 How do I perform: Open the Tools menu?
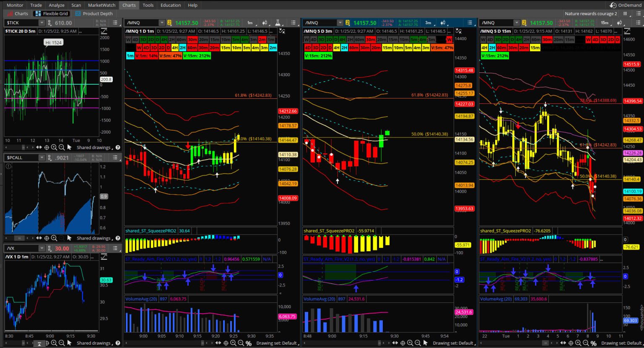click(148, 5)
